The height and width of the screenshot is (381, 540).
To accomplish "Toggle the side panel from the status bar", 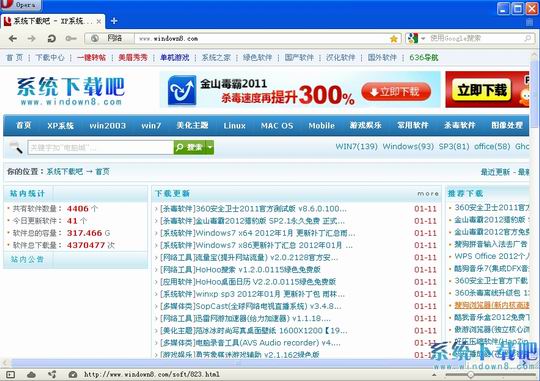I will pos(10,374).
